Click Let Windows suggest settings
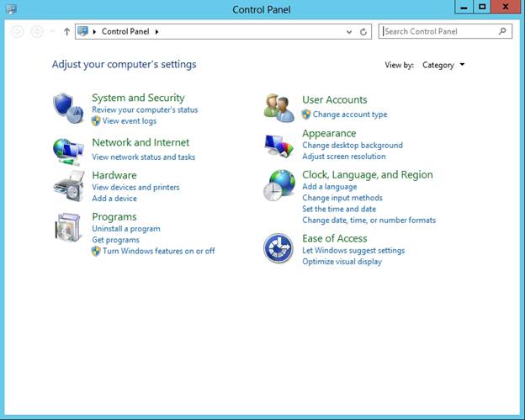Image resolution: width=525 pixels, height=420 pixels. [x=353, y=251]
